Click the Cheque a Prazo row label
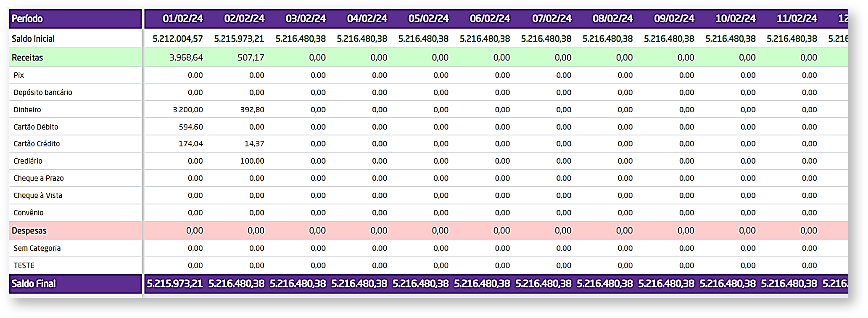The width and height of the screenshot is (868, 318). click(x=39, y=178)
